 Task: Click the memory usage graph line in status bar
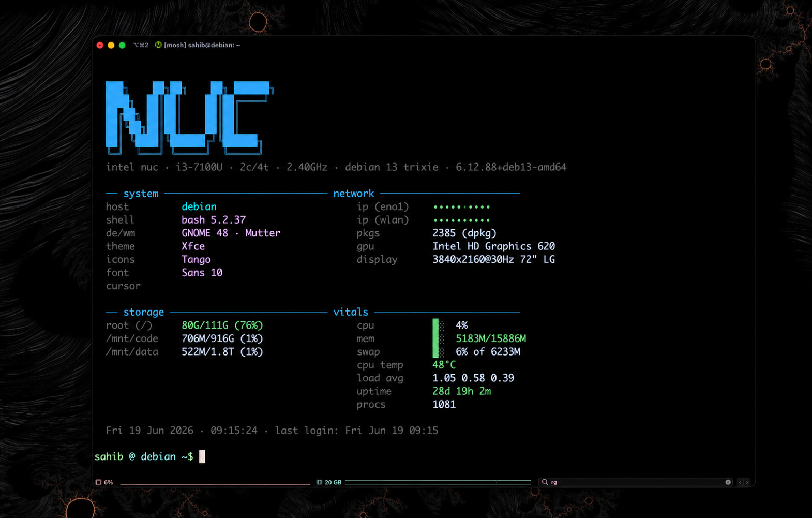[x=438, y=482]
